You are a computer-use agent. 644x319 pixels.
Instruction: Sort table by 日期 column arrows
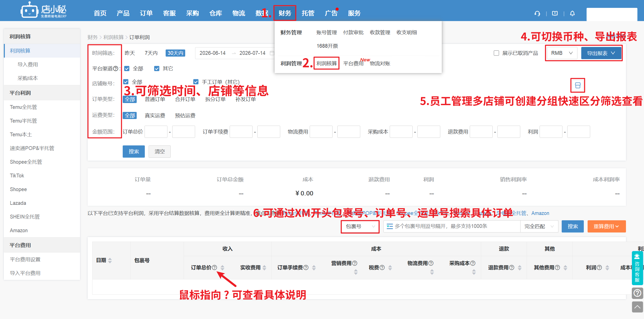click(x=110, y=260)
